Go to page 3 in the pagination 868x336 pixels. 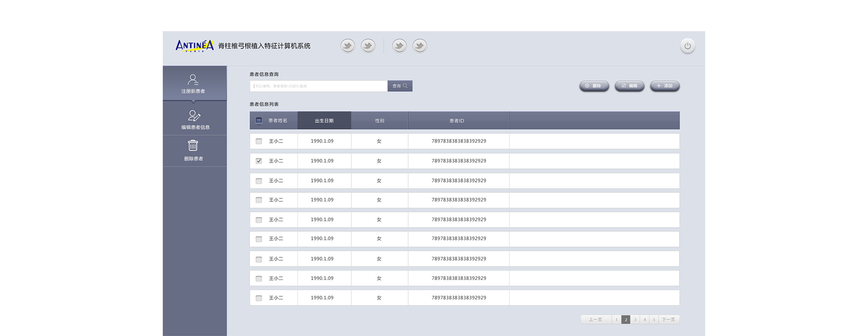point(635,319)
